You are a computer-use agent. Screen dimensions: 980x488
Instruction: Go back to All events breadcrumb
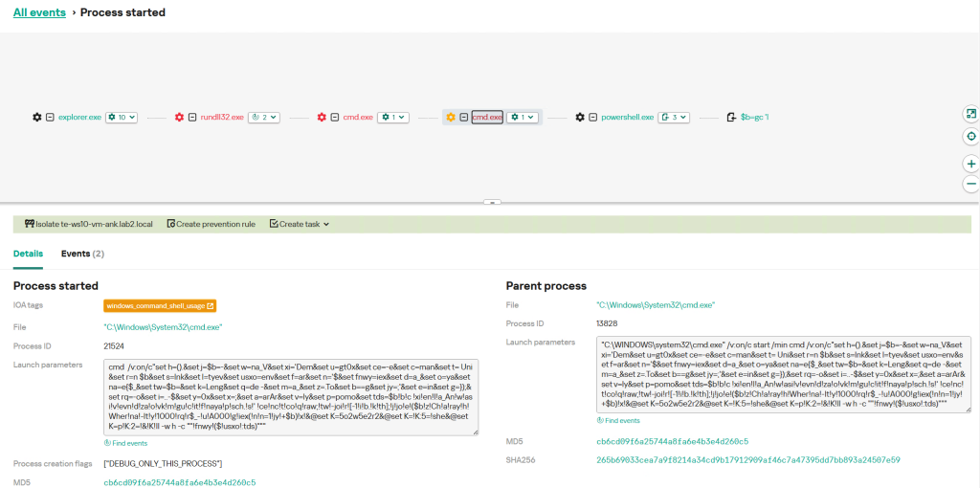39,12
